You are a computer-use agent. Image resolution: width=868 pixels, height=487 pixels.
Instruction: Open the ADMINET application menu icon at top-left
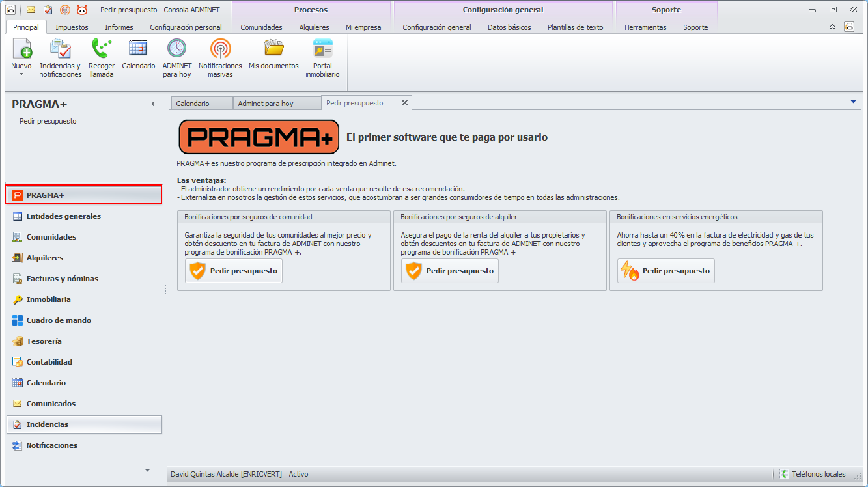[x=11, y=10]
